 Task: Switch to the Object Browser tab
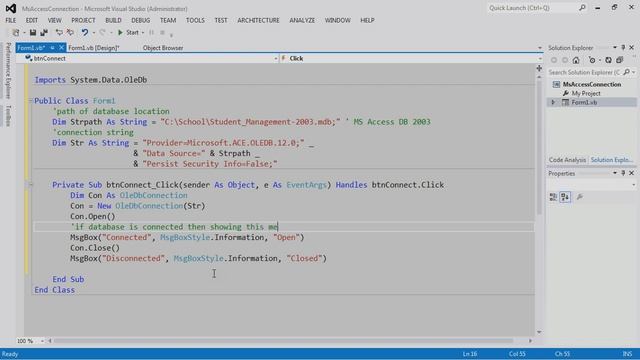[x=163, y=48]
